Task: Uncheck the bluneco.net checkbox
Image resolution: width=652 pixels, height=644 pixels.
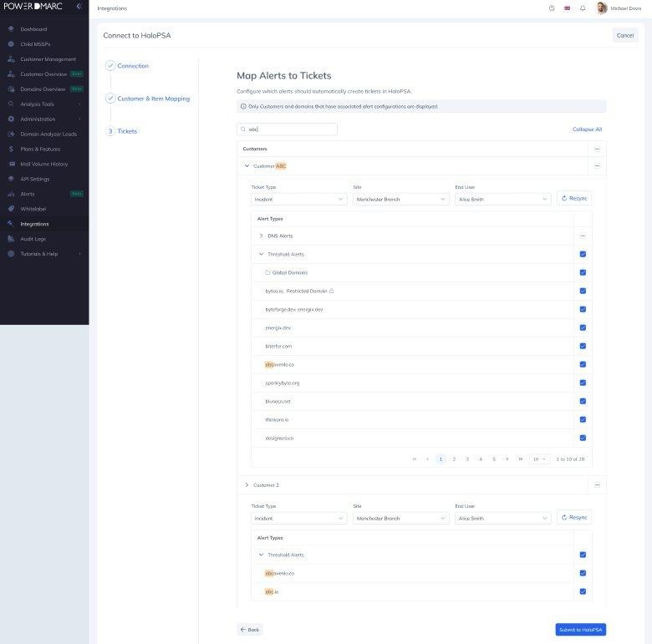Action: pos(583,402)
